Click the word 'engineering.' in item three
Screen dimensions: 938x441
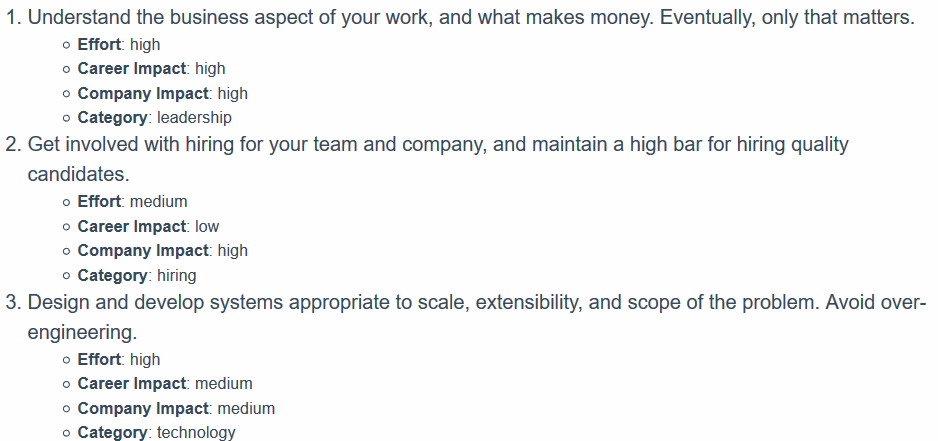coord(83,332)
